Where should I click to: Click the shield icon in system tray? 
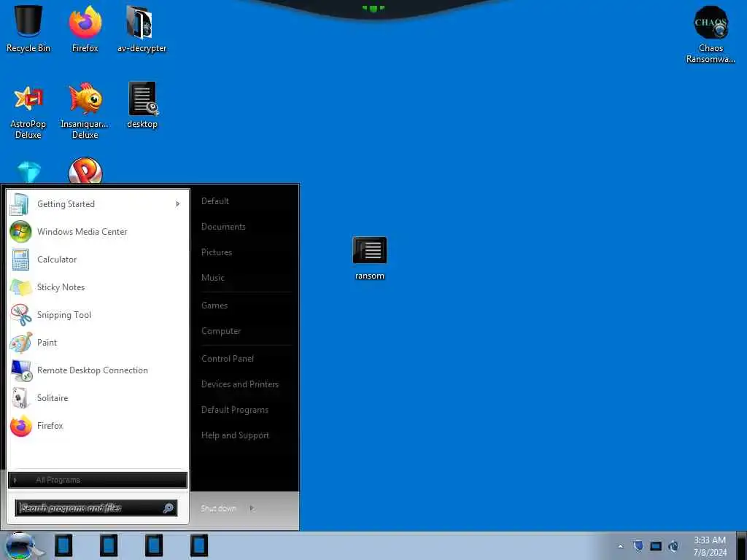638,546
